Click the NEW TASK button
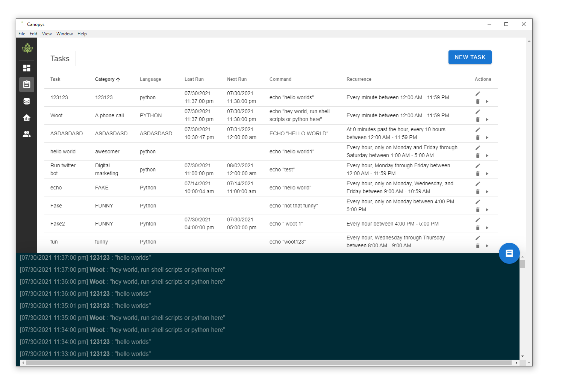This screenshot has width=562, height=392. click(470, 57)
